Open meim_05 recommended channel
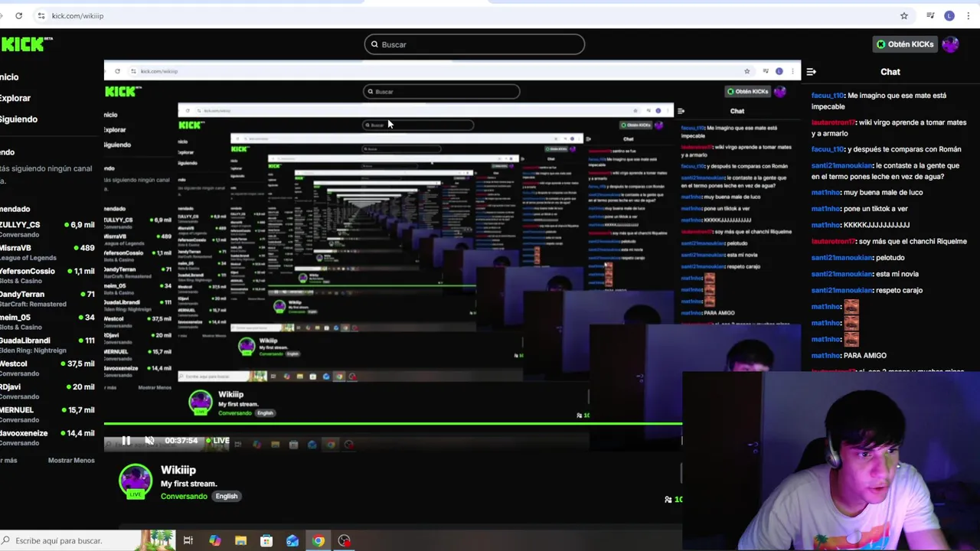Viewport: 980px width, 551px height. 47,321
